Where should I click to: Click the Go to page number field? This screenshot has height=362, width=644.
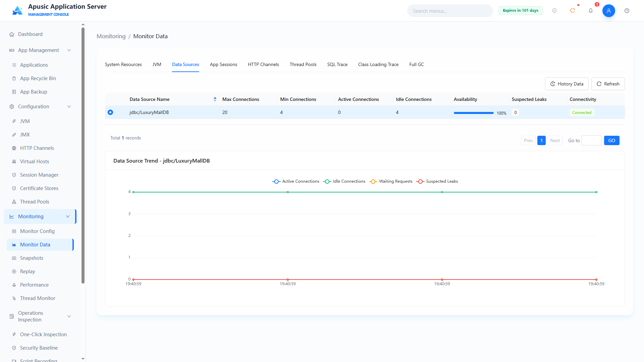coord(591,140)
